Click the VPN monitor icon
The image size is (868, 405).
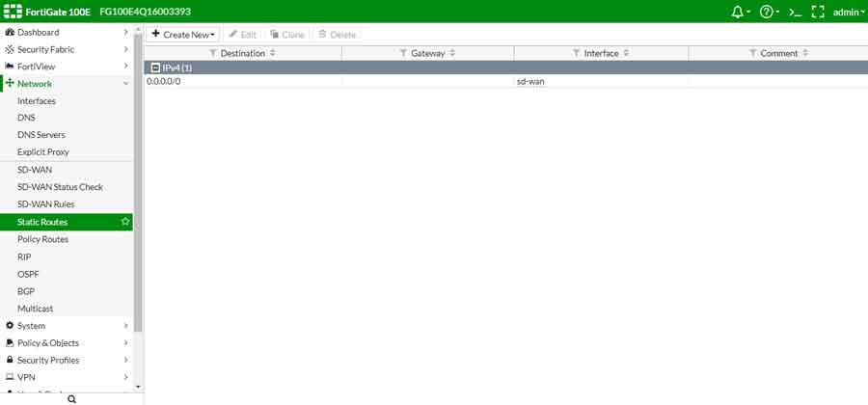tap(10, 377)
